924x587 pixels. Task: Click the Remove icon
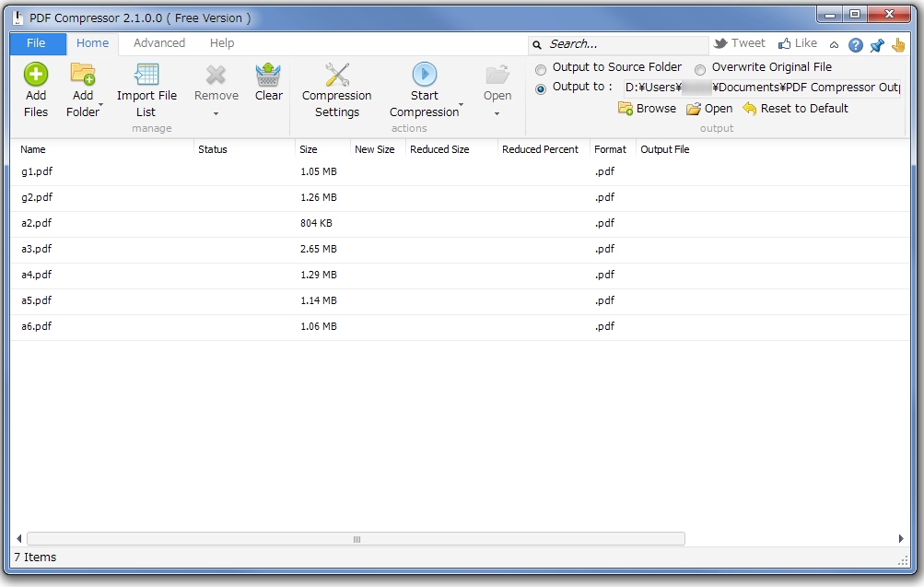[216, 75]
